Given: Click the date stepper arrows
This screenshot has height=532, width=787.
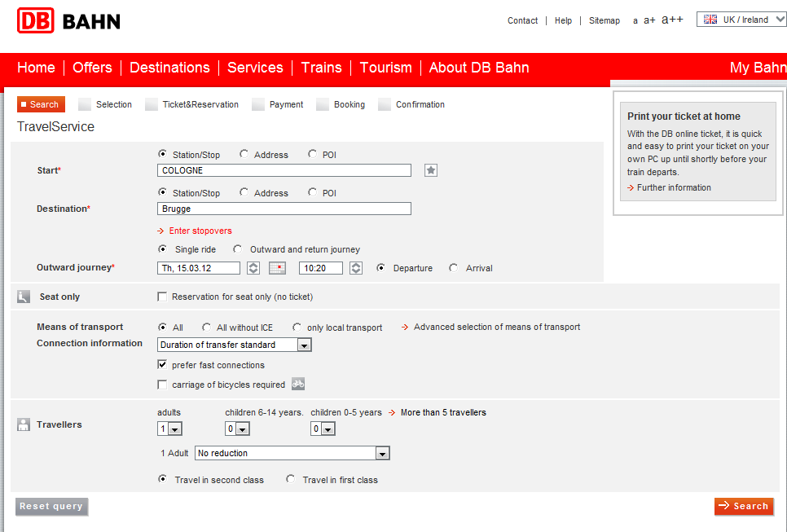Looking at the screenshot, I should tap(253, 268).
